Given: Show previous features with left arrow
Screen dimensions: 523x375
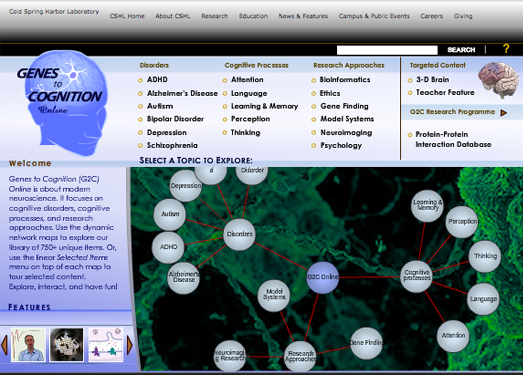Looking at the screenshot, I should pyautogui.click(x=4, y=345).
